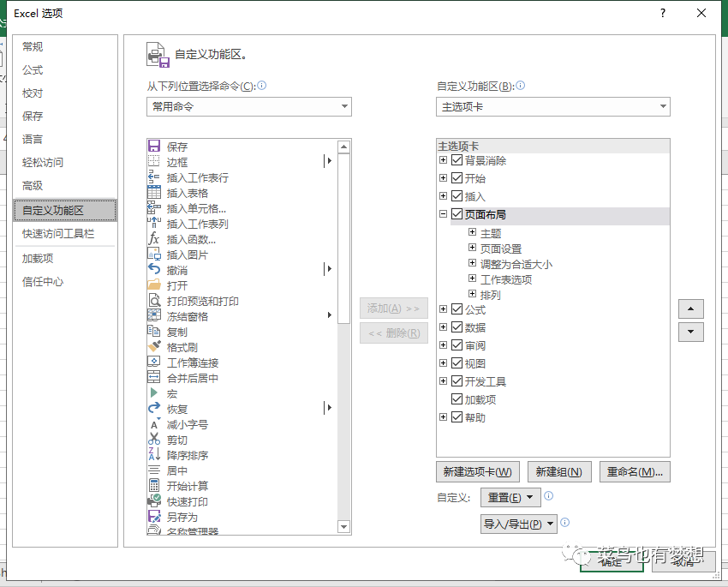Click the 重命名 button

click(x=635, y=472)
